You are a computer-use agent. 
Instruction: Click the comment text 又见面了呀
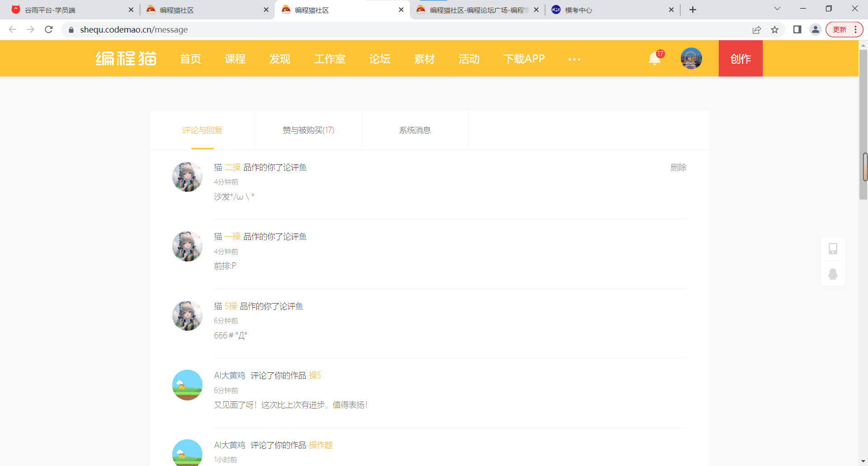291,405
